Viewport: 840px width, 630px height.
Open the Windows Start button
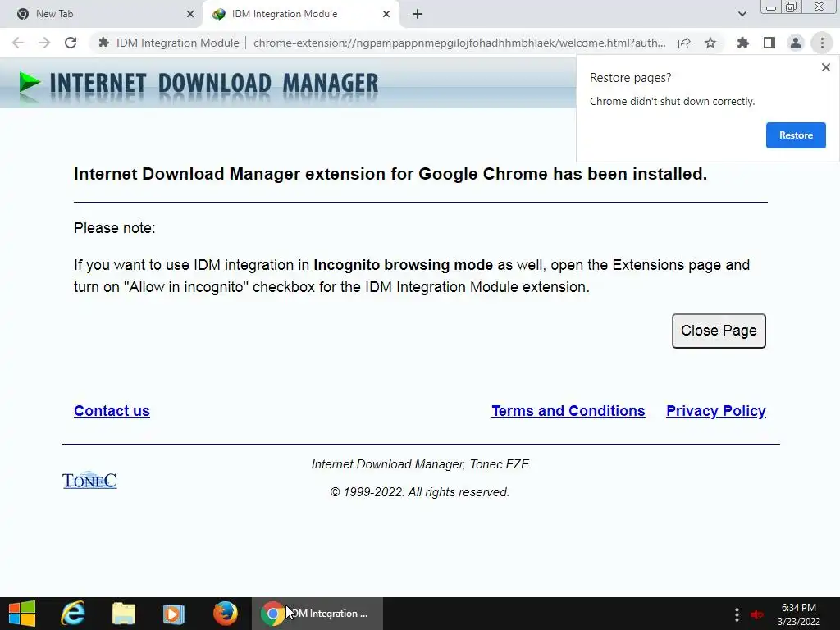click(x=22, y=614)
